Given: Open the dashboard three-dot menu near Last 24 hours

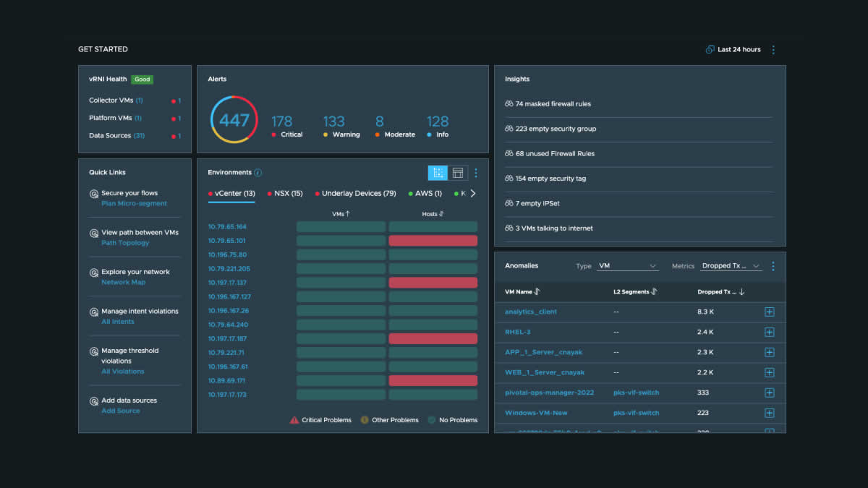Looking at the screenshot, I should [x=773, y=50].
